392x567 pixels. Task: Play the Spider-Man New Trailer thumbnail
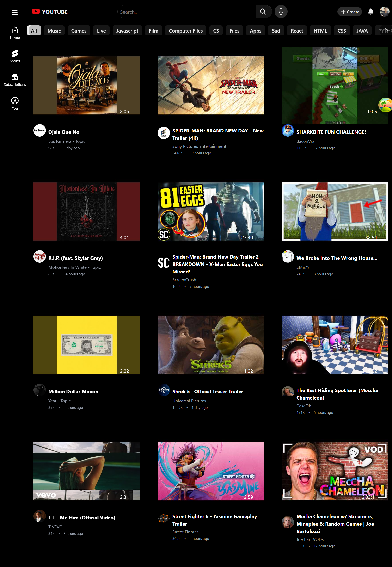point(211,85)
